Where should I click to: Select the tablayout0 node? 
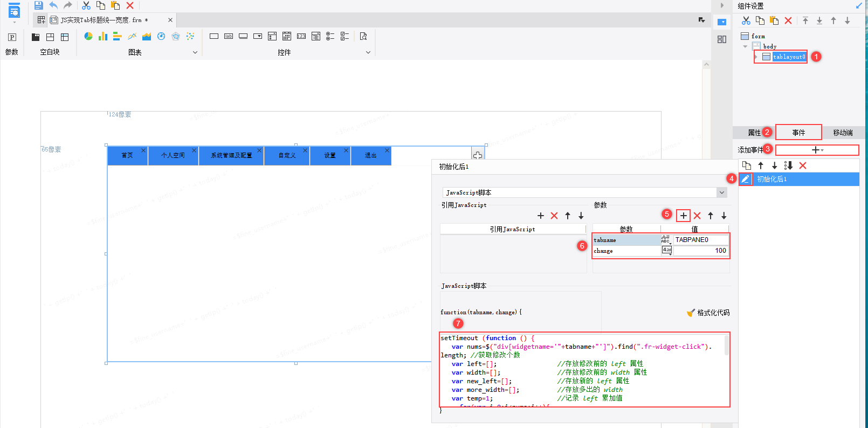pos(789,57)
